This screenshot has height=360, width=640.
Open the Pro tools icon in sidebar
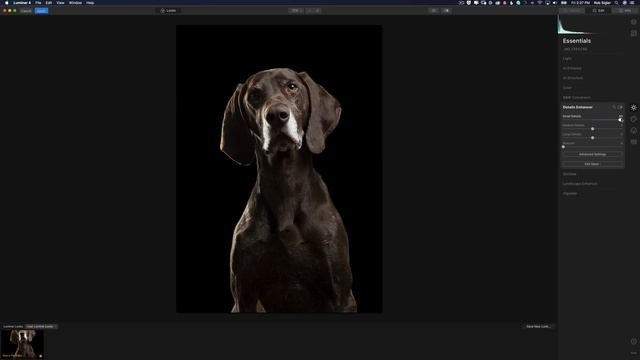pyautogui.click(x=633, y=142)
